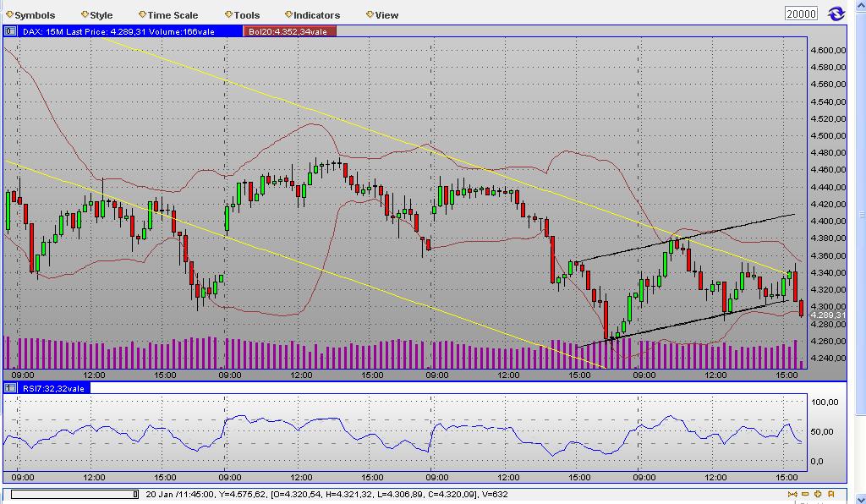Click the DAX chart title bar icon
The image size is (866, 504).
click(9, 31)
